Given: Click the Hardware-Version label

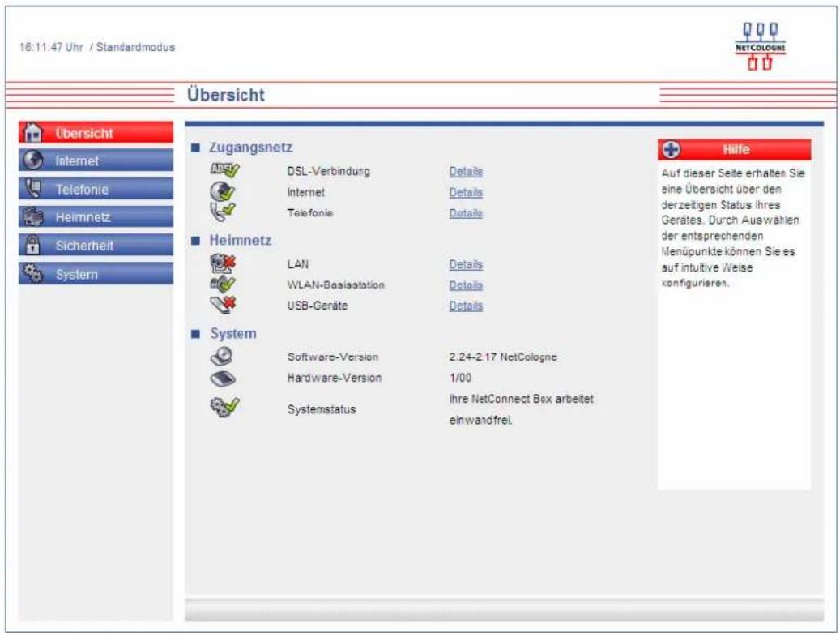Looking at the screenshot, I should 335,378.
